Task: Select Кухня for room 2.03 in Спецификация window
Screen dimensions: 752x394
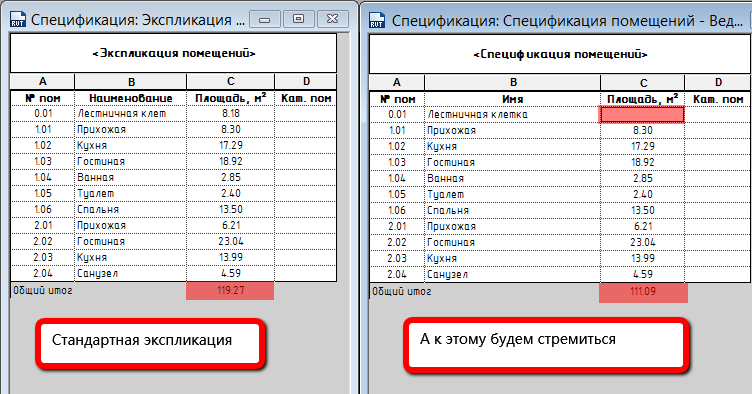Action: point(513,258)
